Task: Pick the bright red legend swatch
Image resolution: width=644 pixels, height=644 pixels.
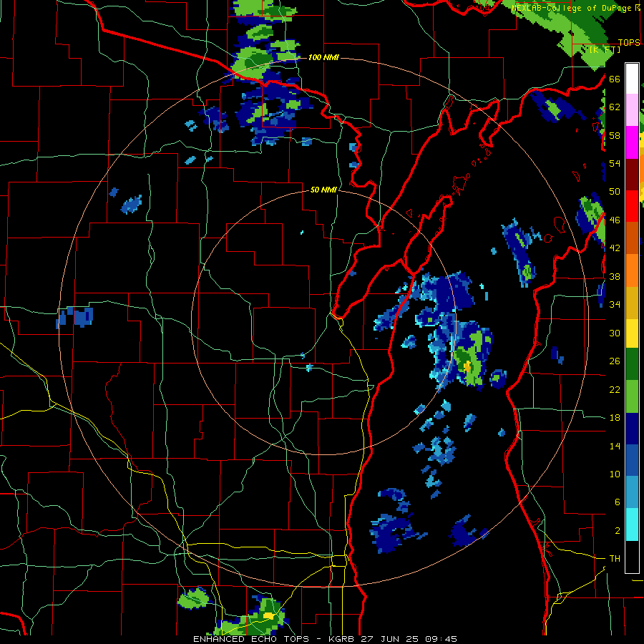Action: [632, 206]
